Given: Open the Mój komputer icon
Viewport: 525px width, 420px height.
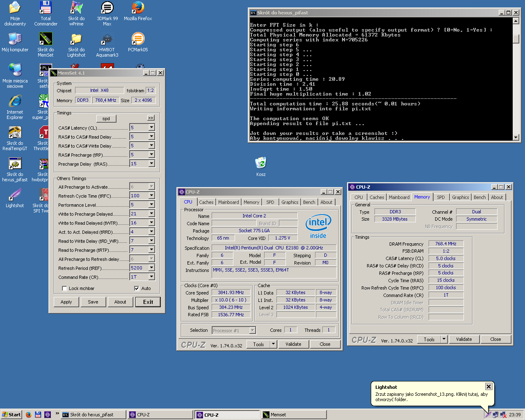Looking at the screenshot, I should [15, 42].
